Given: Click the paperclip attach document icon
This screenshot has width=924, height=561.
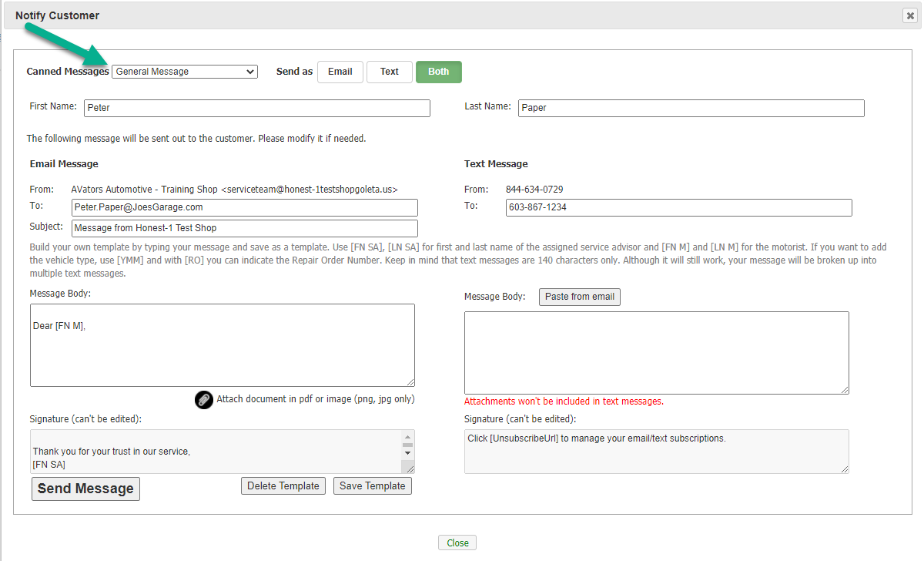Looking at the screenshot, I should tap(204, 399).
